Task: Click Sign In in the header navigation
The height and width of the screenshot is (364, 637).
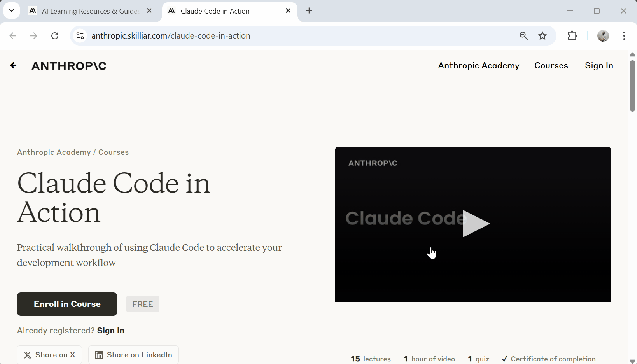Action: point(599,66)
